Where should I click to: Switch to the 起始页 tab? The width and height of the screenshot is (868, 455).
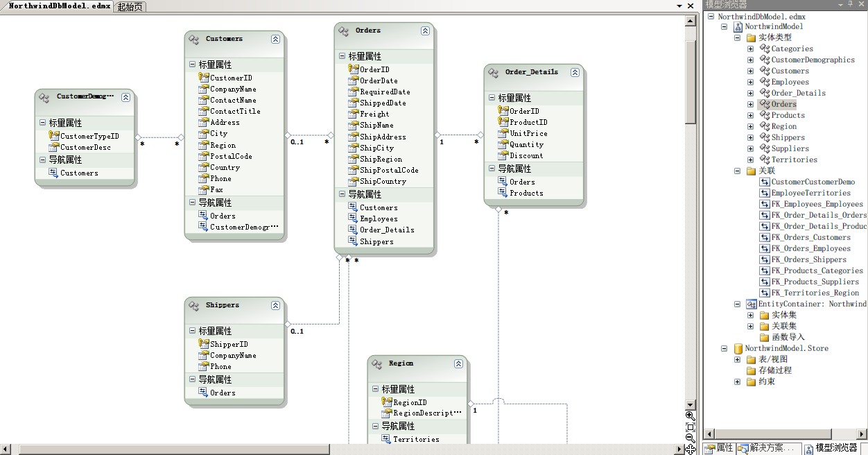click(130, 7)
